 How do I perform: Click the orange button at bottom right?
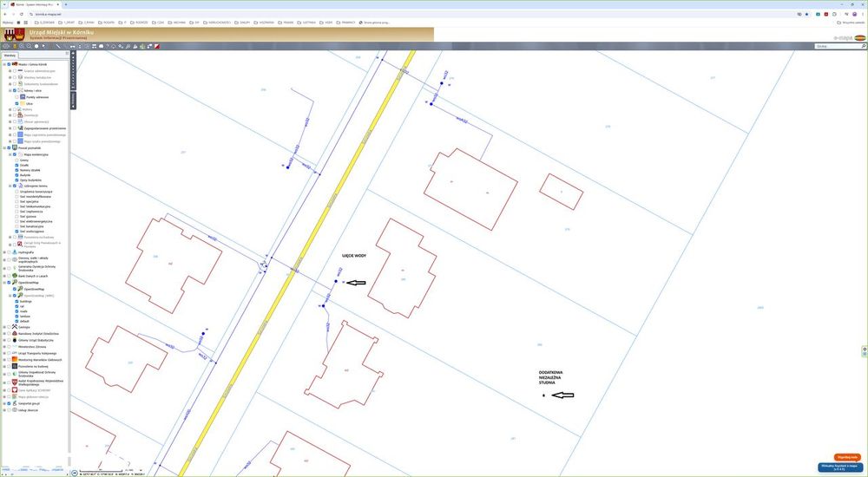[847, 457]
